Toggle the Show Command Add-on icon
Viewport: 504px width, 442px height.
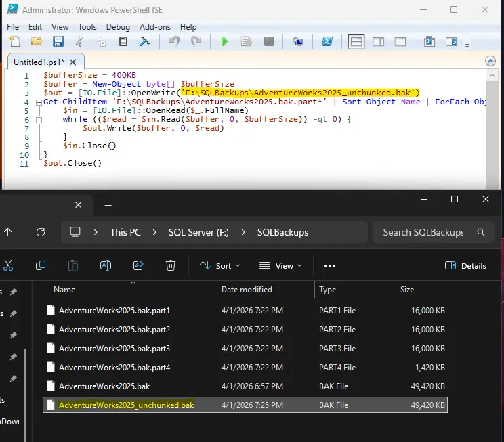coord(451,41)
